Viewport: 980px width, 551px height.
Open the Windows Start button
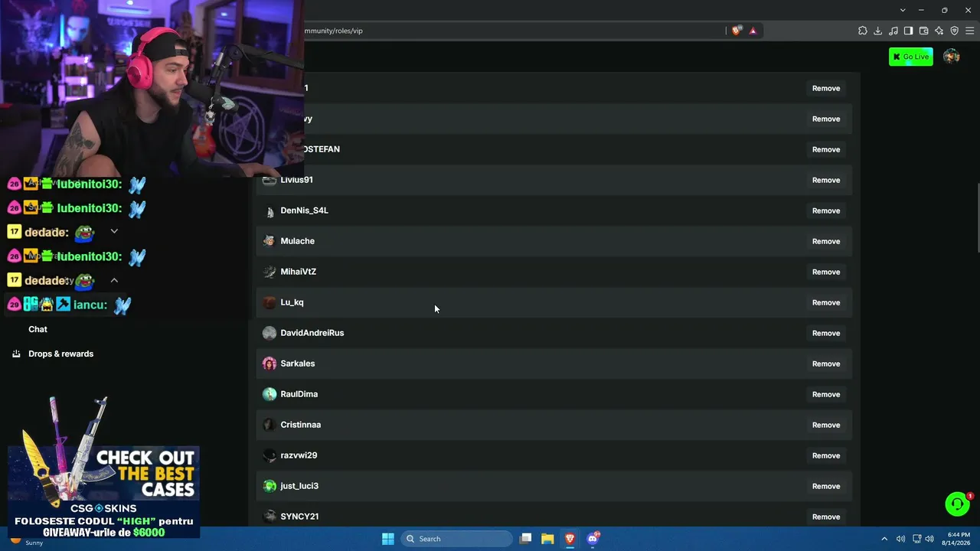pyautogui.click(x=388, y=539)
